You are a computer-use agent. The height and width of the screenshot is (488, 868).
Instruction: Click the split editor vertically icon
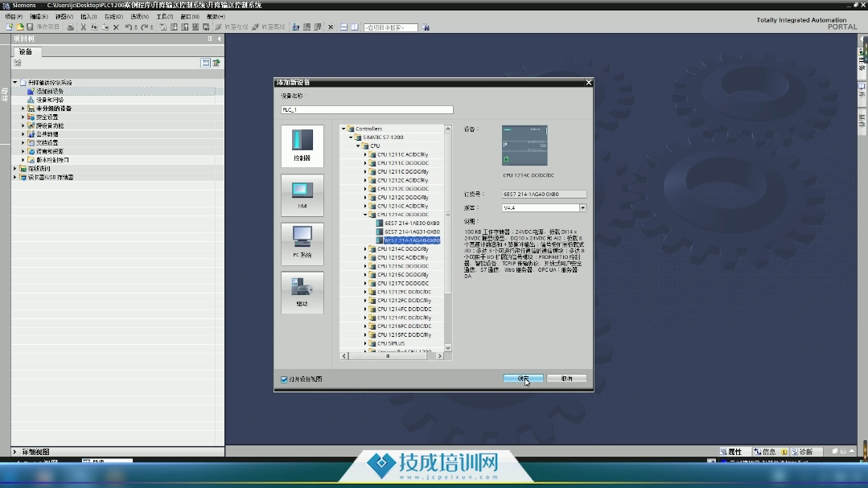click(355, 27)
